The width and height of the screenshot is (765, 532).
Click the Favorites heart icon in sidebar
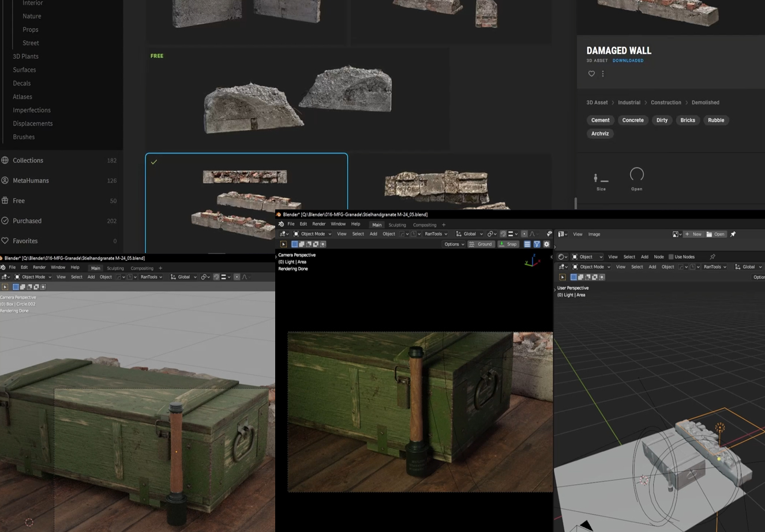pyautogui.click(x=5, y=241)
